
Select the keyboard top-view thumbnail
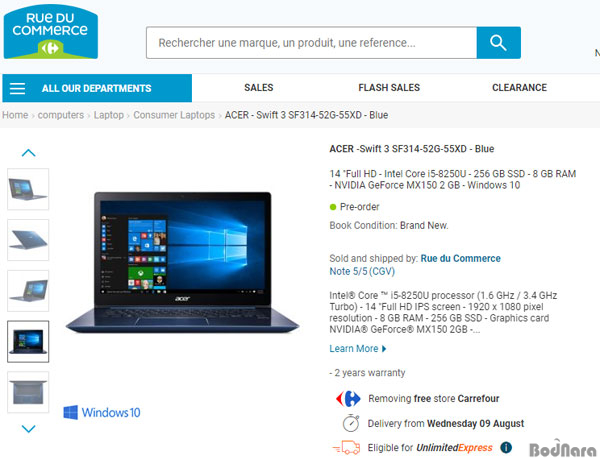click(x=28, y=392)
